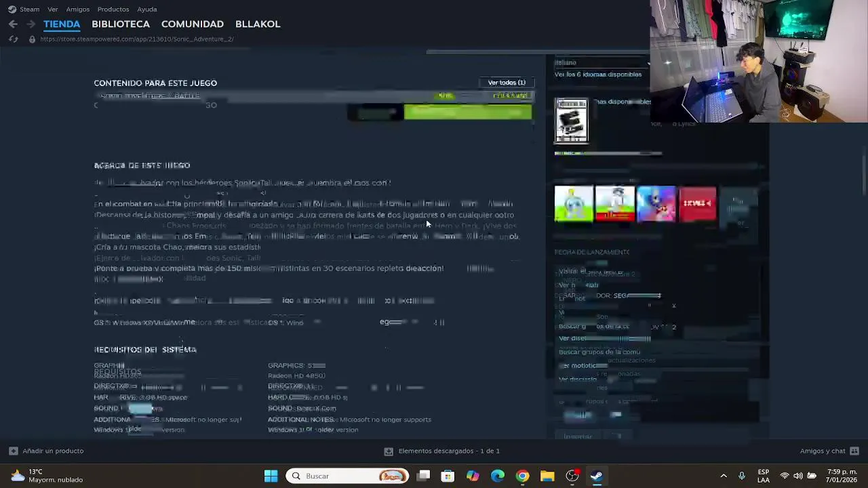Open Google Chrome from taskbar
Viewport: 868px width, 488px height.
coord(522,476)
